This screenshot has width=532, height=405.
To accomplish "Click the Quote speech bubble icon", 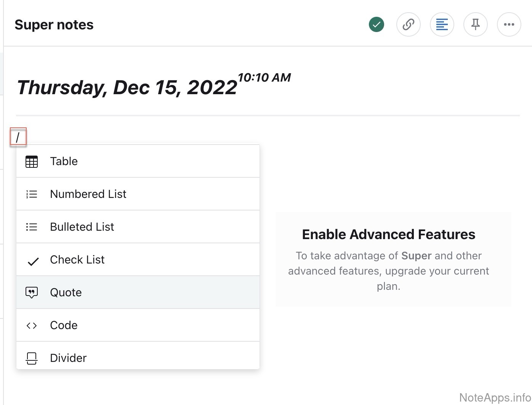I will pyautogui.click(x=32, y=293).
